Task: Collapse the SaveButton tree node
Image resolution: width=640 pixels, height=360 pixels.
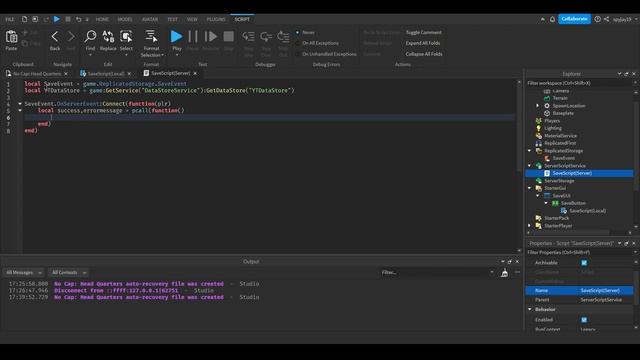Action: click(546, 203)
